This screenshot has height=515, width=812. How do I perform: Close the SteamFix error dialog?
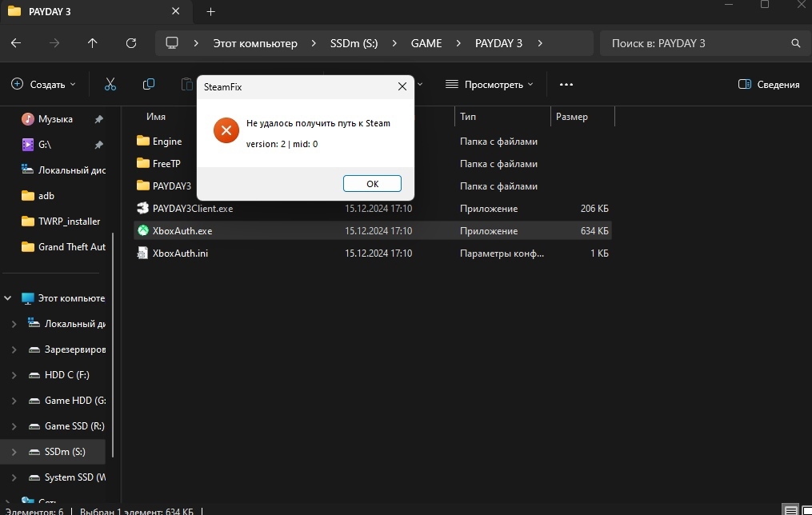(402, 86)
